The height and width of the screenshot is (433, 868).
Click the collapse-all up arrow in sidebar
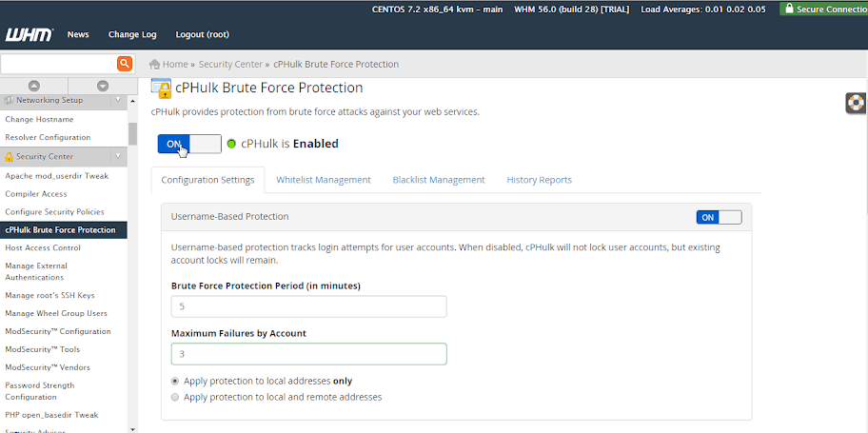(33, 86)
